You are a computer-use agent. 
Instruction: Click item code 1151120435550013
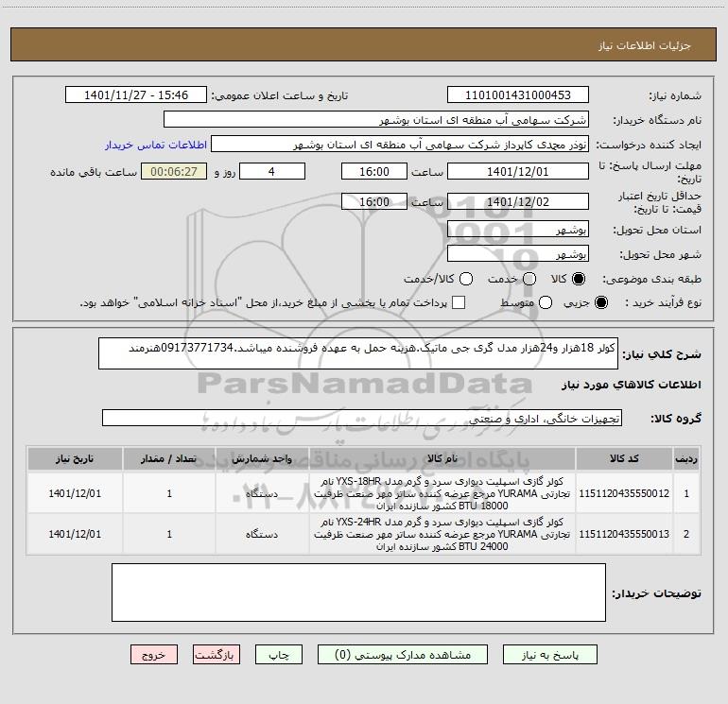624,534
